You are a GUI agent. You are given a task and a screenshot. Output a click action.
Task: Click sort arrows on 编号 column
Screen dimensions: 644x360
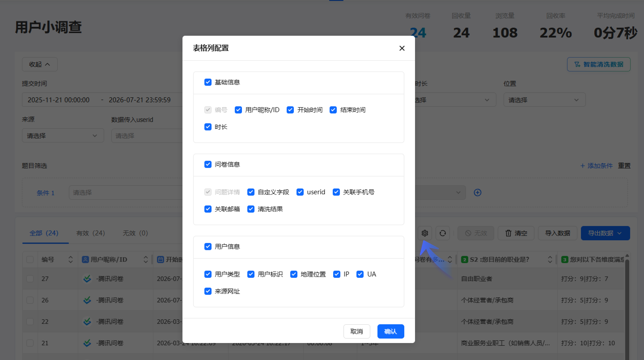70,259
